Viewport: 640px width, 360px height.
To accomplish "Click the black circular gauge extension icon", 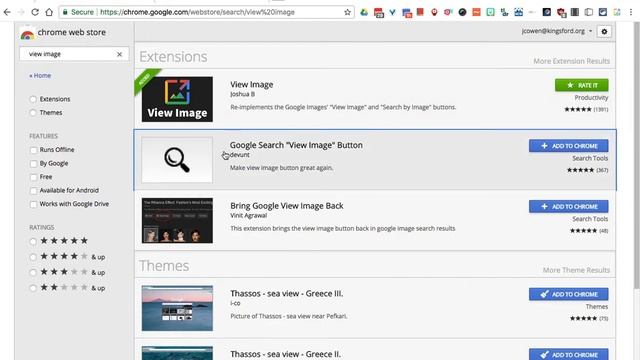I will (462, 12).
